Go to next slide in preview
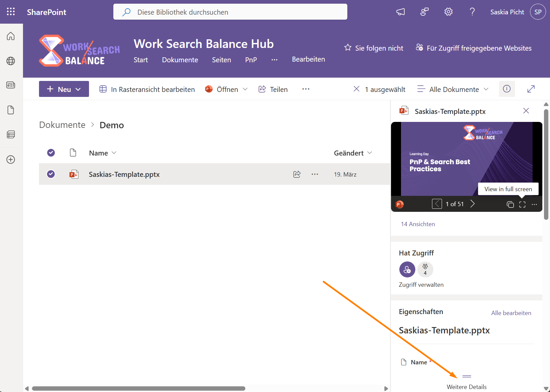This screenshot has width=550, height=392. tap(472, 204)
